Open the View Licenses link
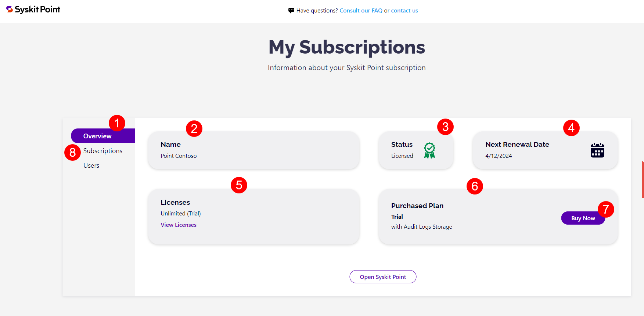The height and width of the screenshot is (316, 644). [179, 225]
